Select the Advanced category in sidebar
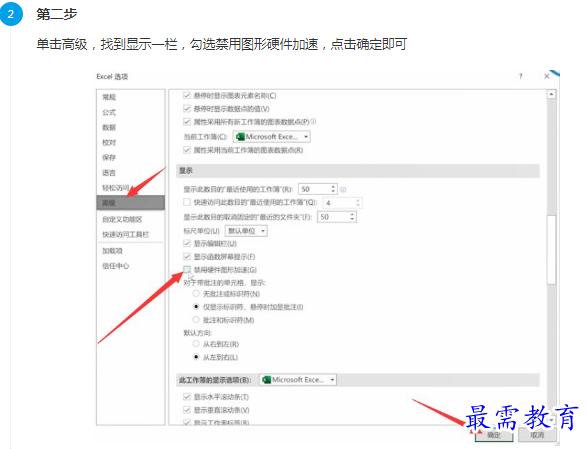 coord(130,203)
